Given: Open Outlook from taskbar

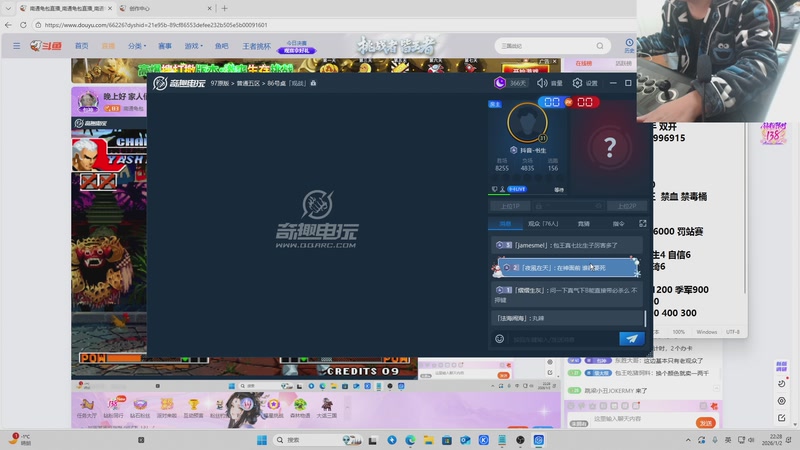Looking at the screenshot, I should click(x=465, y=440).
